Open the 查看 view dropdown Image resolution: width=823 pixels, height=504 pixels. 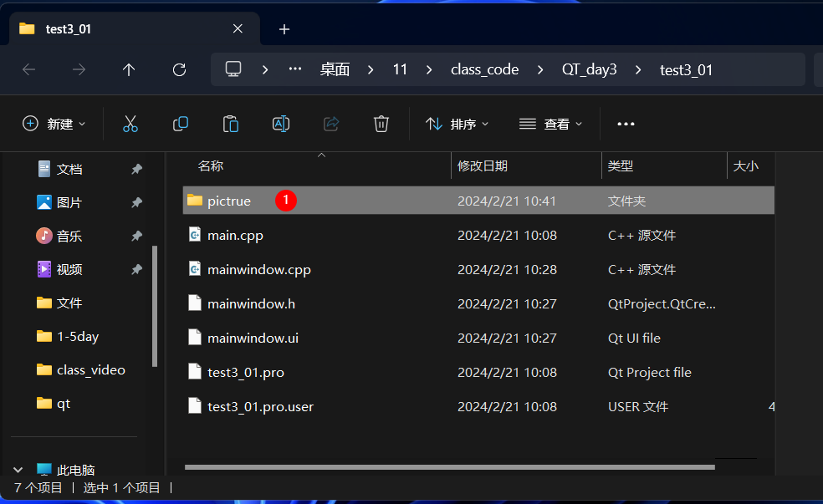[550, 124]
